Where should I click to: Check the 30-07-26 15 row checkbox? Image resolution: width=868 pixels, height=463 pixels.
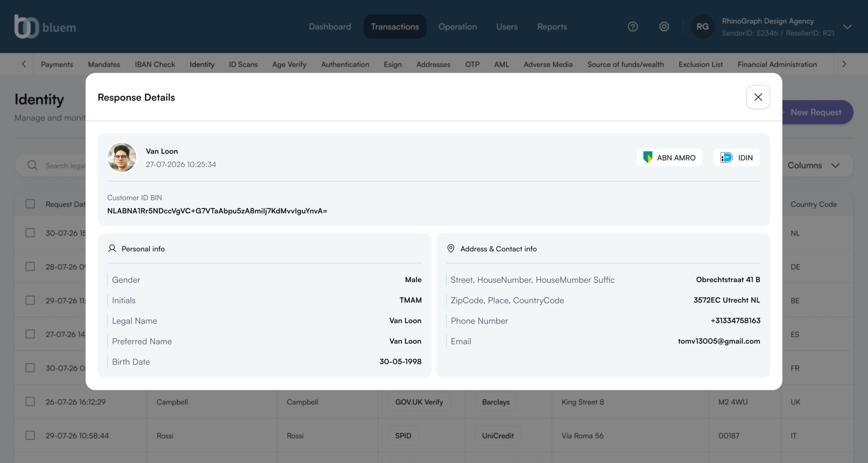[30, 233]
